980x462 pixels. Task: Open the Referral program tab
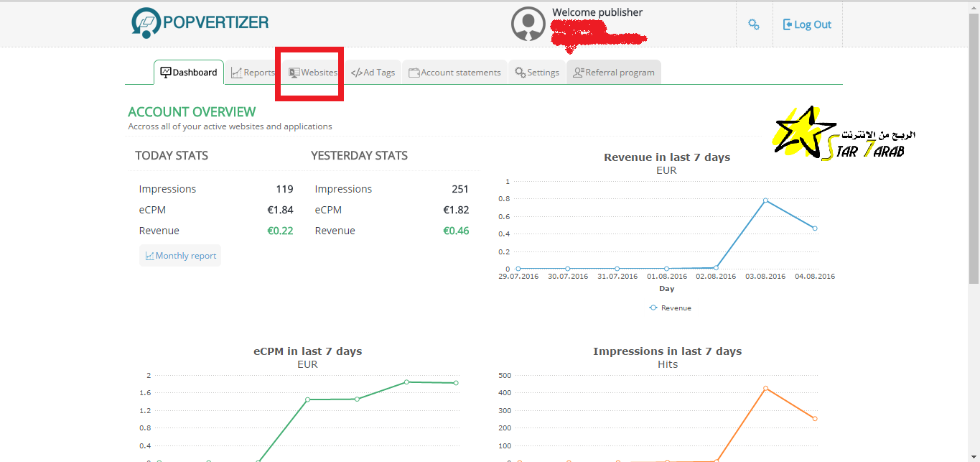614,73
